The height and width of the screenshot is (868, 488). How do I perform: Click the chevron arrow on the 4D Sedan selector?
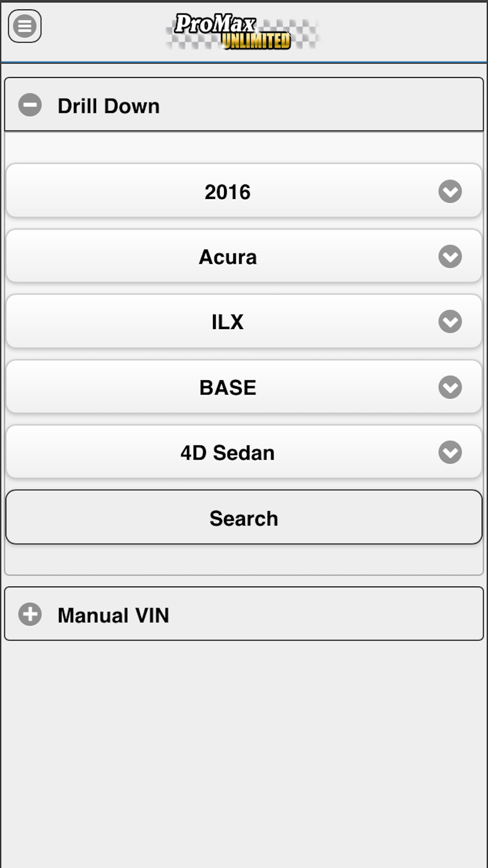point(450,452)
